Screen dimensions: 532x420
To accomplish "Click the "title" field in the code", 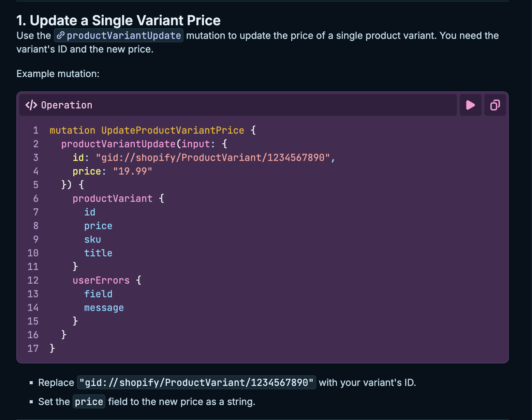I will pyautogui.click(x=98, y=253).
